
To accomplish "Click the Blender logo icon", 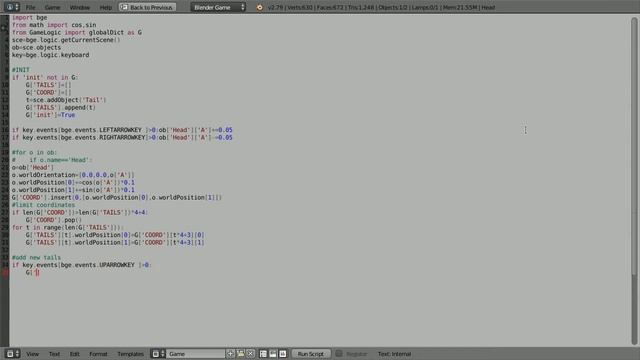I will tap(260, 7).
